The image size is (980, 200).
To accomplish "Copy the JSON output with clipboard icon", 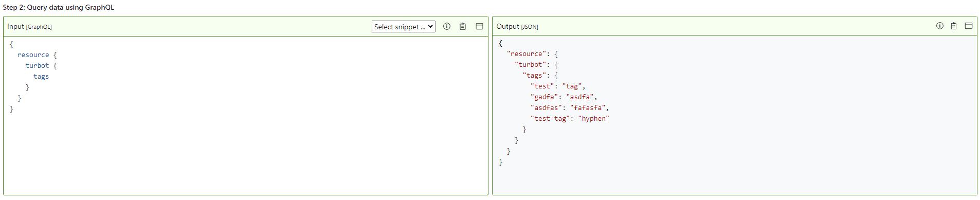I will coord(954,26).
